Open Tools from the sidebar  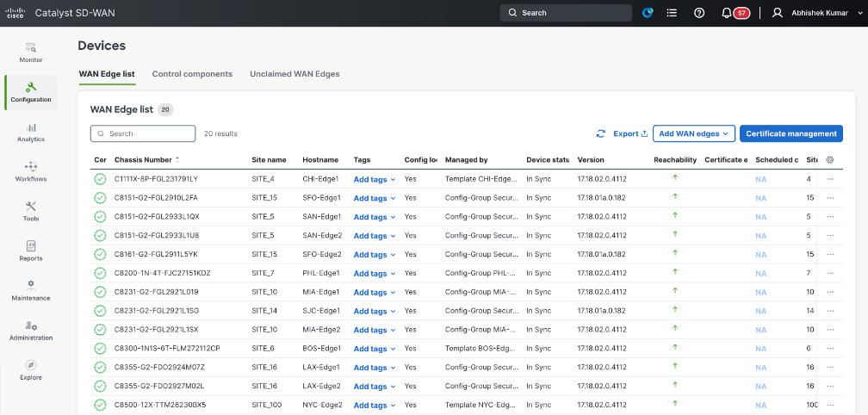click(x=31, y=212)
